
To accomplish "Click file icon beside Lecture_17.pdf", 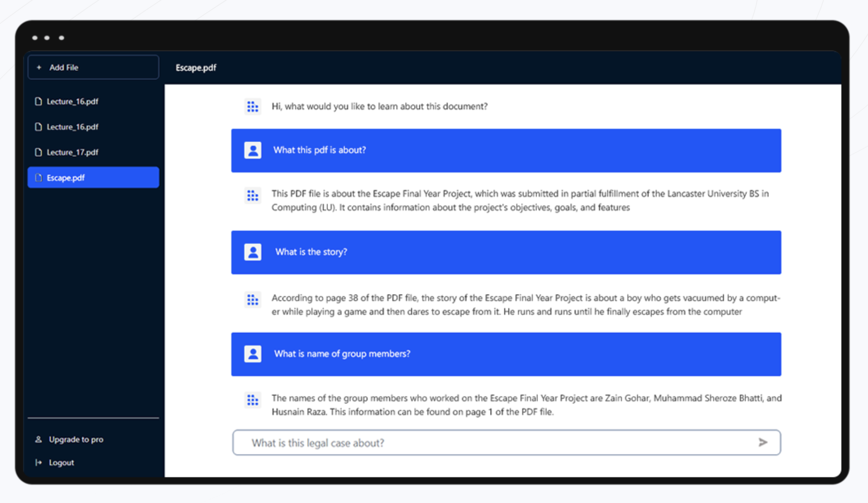I will pos(38,152).
